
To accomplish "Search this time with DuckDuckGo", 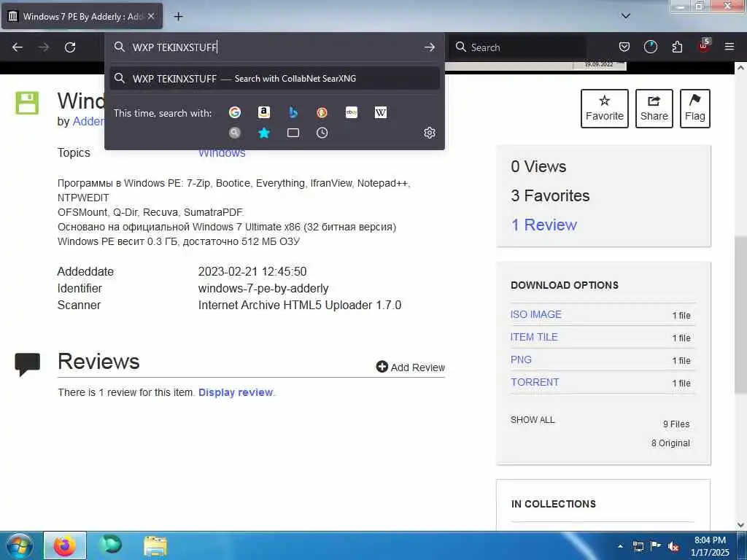I will 322,112.
